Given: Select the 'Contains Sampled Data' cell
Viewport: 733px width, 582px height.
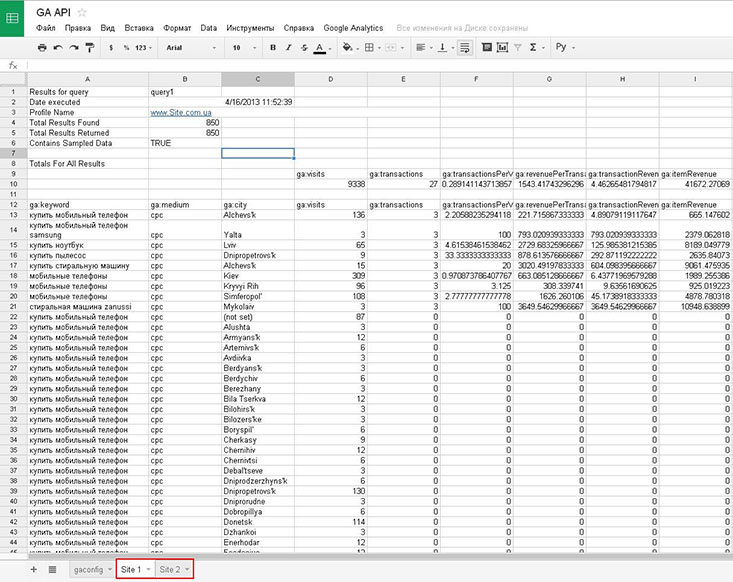Looking at the screenshot, I should click(87, 144).
